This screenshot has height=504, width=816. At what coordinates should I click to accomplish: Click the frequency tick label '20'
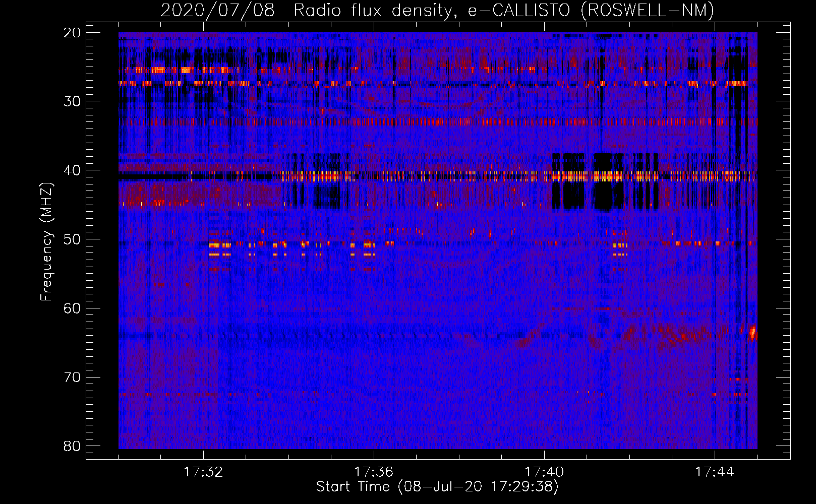click(x=73, y=33)
